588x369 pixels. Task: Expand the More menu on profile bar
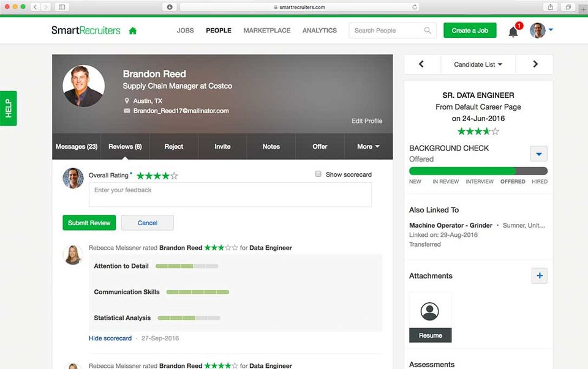coord(368,146)
